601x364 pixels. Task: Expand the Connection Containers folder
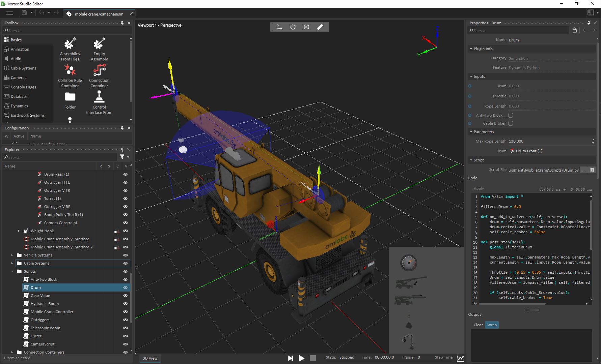point(12,352)
